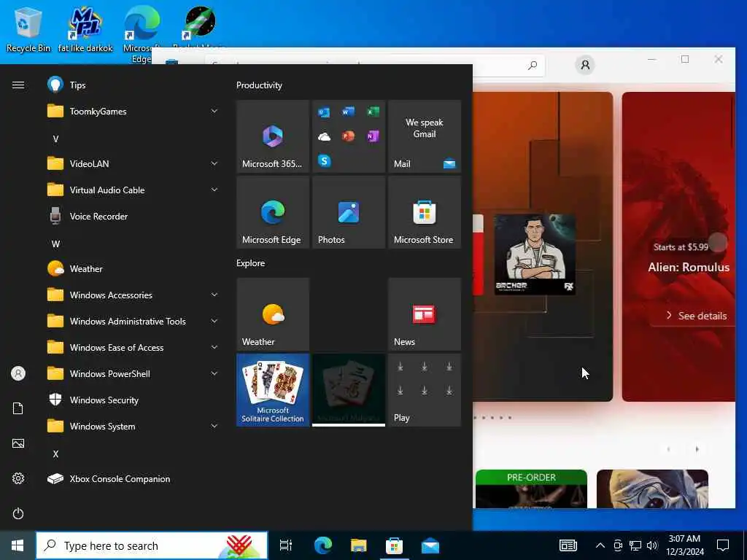The height and width of the screenshot is (560, 747).
Task: Open the Microsoft 365 tile
Action: click(273, 136)
